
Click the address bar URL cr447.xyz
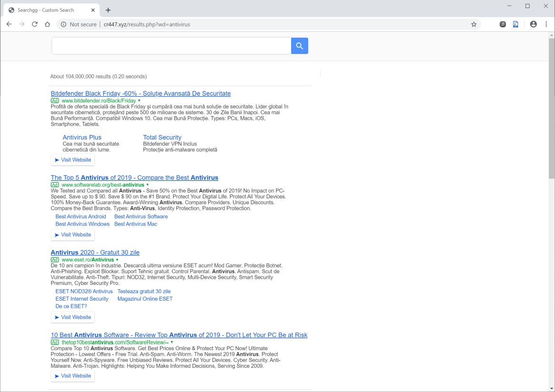[147, 24]
